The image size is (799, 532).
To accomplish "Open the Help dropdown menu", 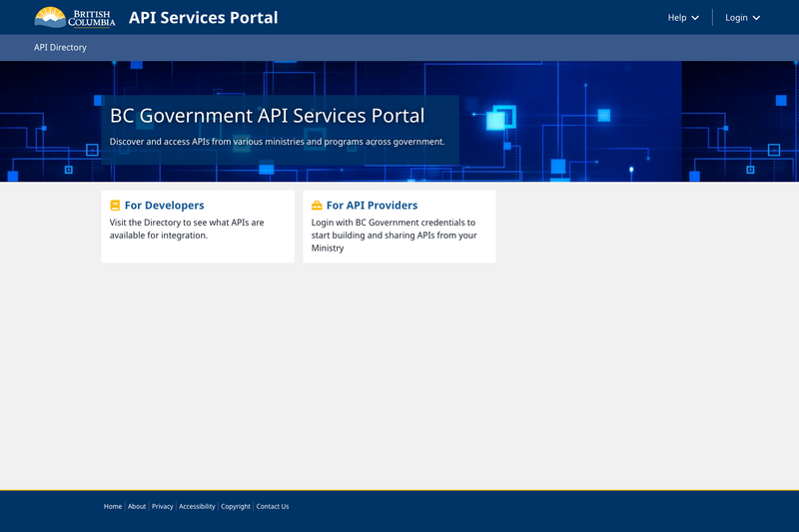I will (x=683, y=18).
